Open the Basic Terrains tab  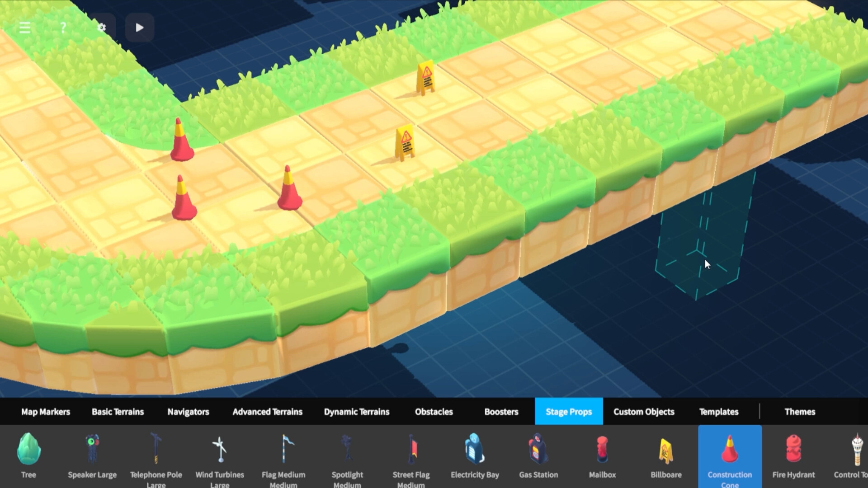click(118, 412)
